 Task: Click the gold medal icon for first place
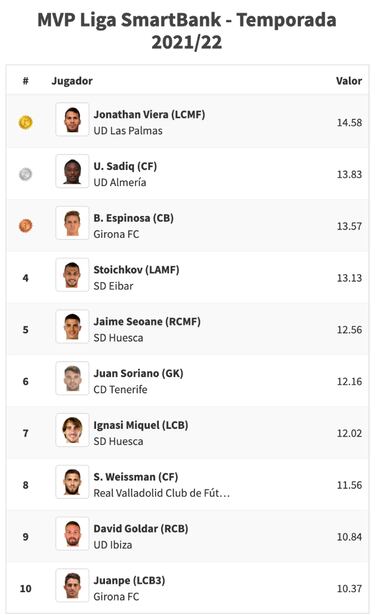click(x=25, y=122)
